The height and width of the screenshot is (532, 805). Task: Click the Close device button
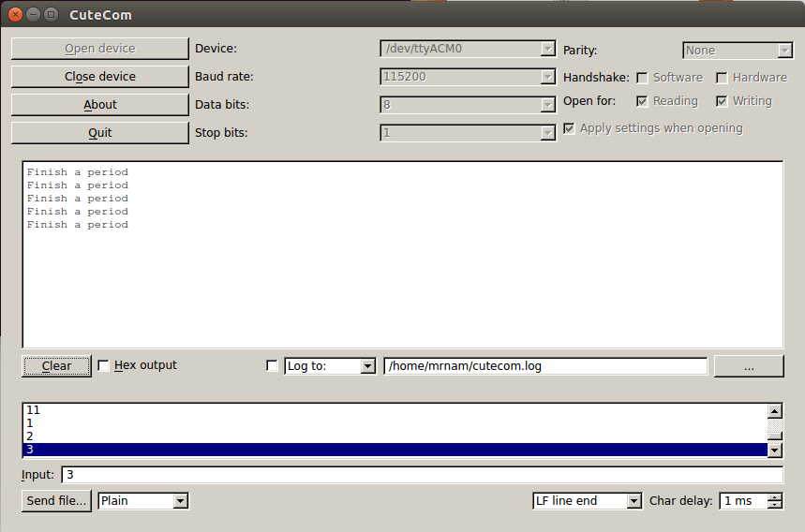100,77
